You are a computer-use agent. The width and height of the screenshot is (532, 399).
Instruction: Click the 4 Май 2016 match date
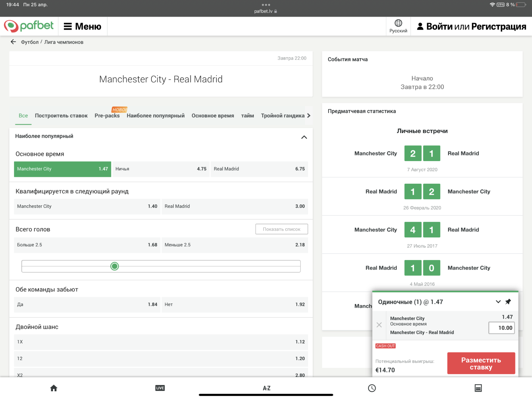click(422, 284)
